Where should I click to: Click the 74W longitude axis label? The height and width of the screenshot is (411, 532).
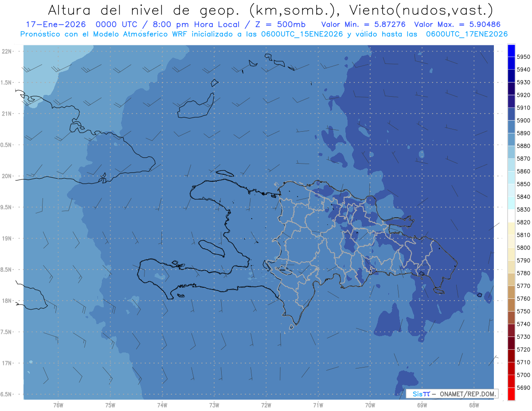click(x=162, y=405)
